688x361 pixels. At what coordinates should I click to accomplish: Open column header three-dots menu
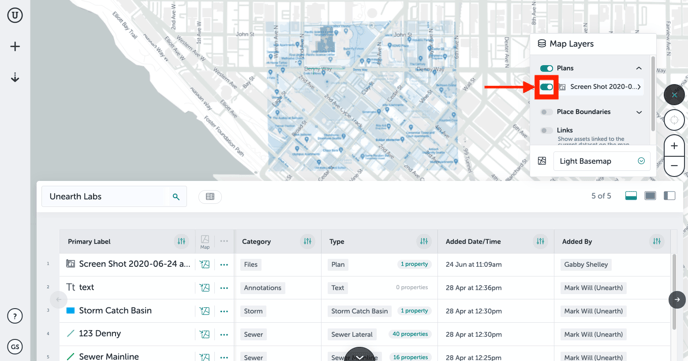(224, 241)
